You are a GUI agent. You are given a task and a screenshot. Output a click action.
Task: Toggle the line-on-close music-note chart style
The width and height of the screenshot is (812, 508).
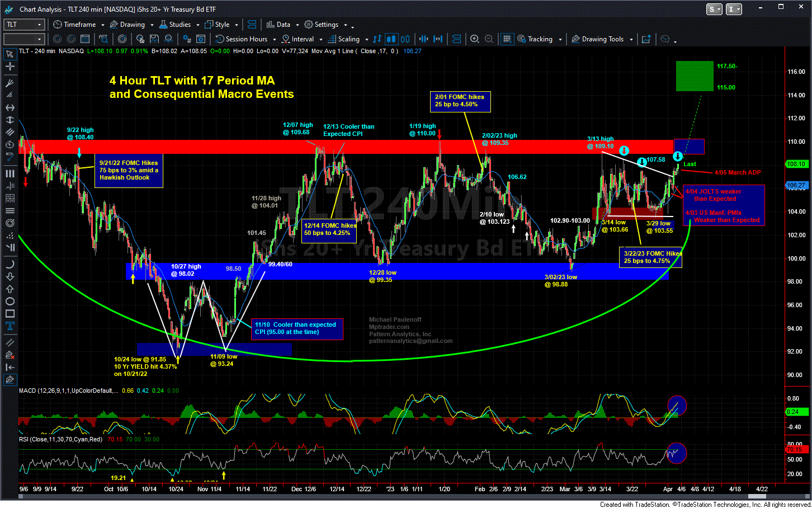(377, 39)
